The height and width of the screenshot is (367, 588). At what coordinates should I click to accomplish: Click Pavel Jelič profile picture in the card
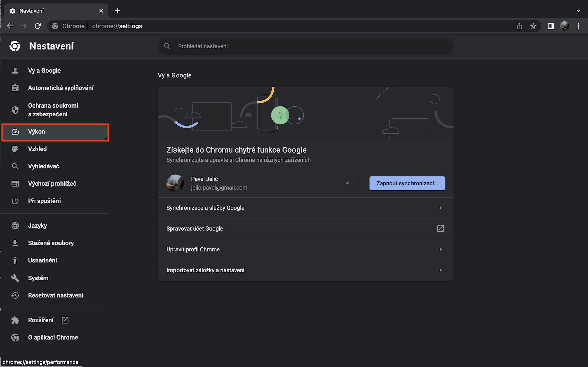click(175, 183)
